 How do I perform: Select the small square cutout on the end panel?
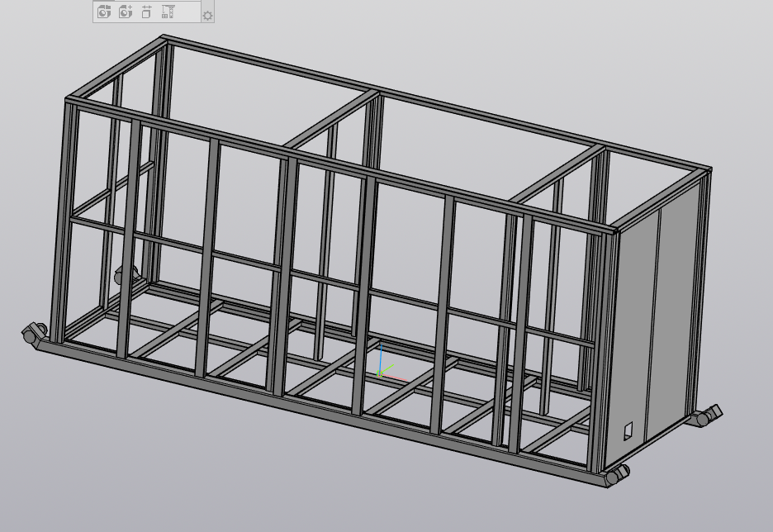pos(628,431)
